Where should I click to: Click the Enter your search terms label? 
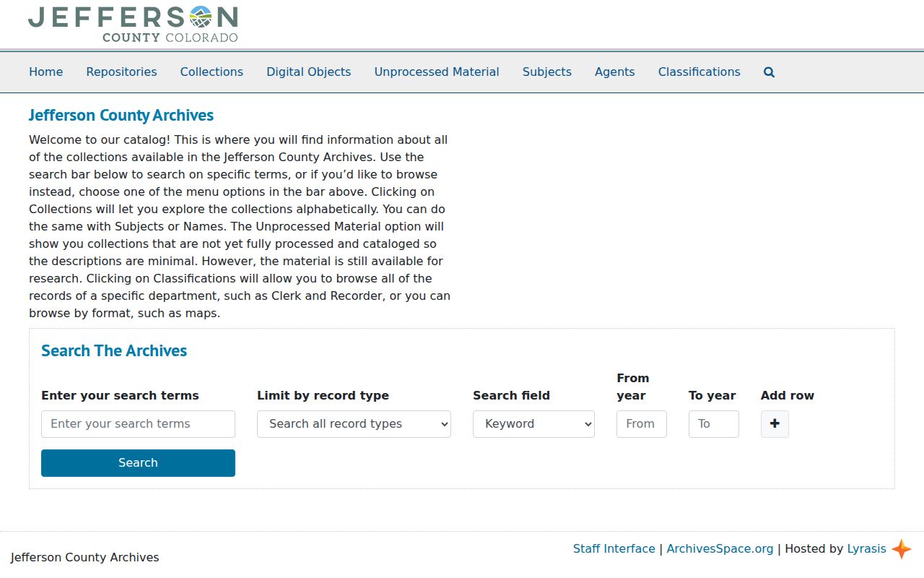pyautogui.click(x=120, y=396)
